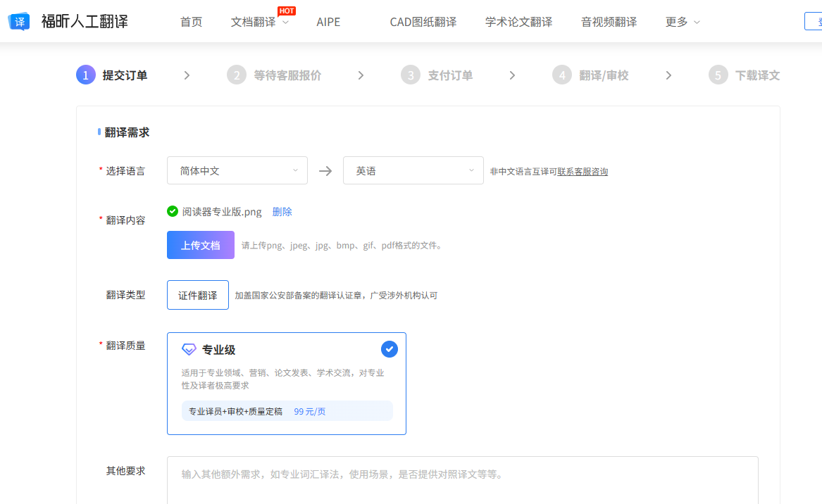Click the step 1 circle 提交订单
Viewport: 822px width, 504px height.
click(86, 75)
